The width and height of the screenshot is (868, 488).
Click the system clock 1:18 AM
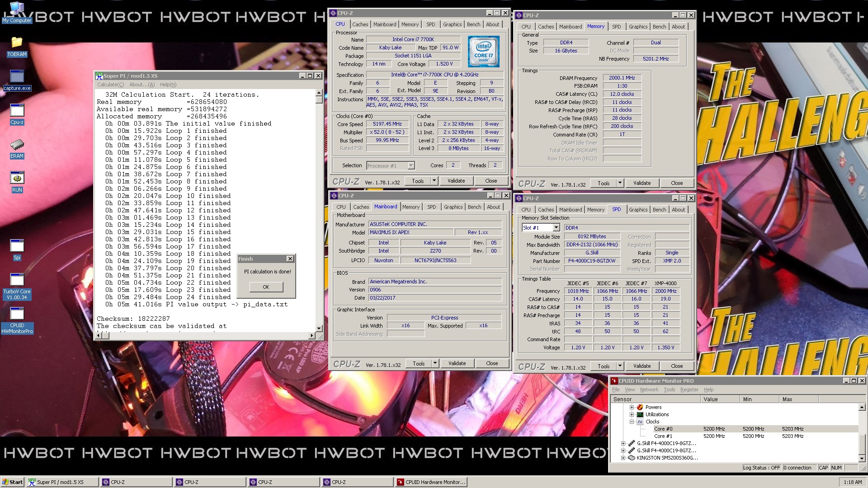tap(853, 482)
